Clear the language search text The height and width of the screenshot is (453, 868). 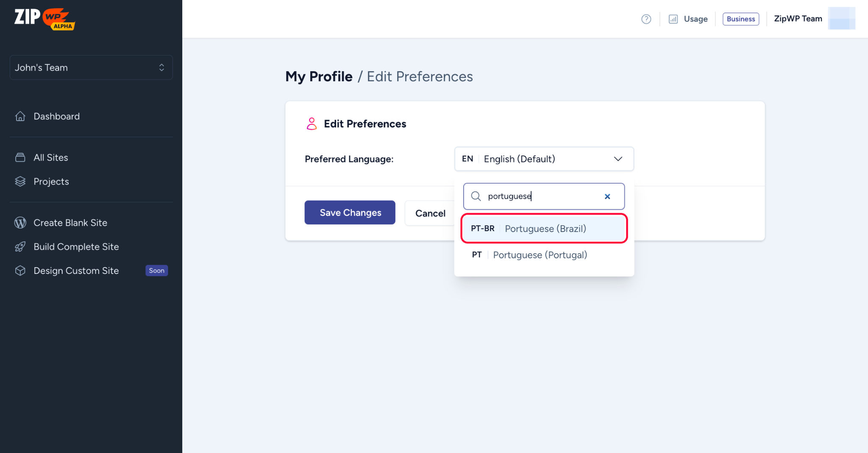[x=607, y=196]
